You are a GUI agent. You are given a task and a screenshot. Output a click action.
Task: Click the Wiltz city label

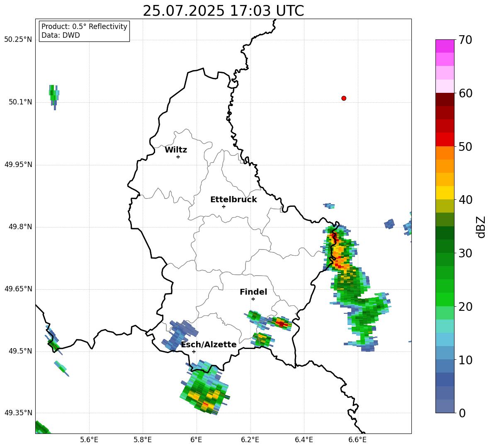coord(176,150)
